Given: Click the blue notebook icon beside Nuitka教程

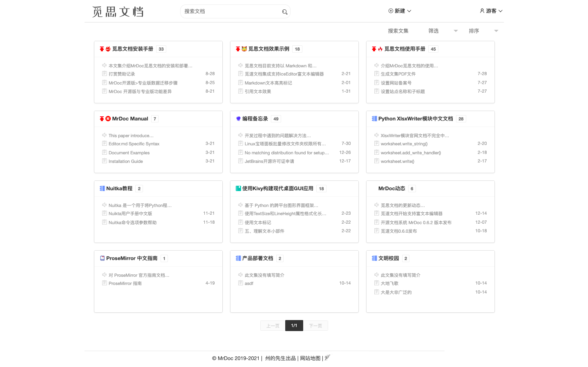Looking at the screenshot, I should pyautogui.click(x=102, y=189).
